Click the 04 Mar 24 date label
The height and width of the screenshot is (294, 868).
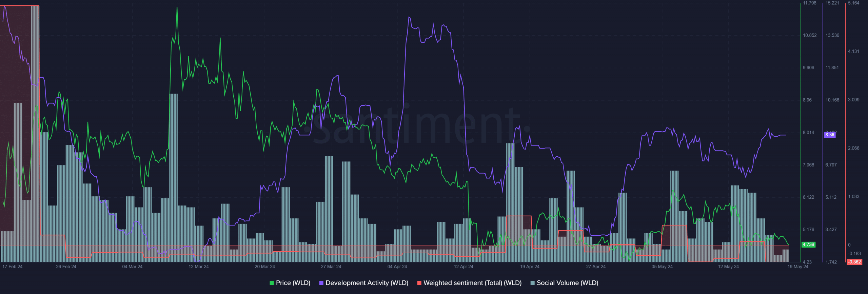[132, 267]
